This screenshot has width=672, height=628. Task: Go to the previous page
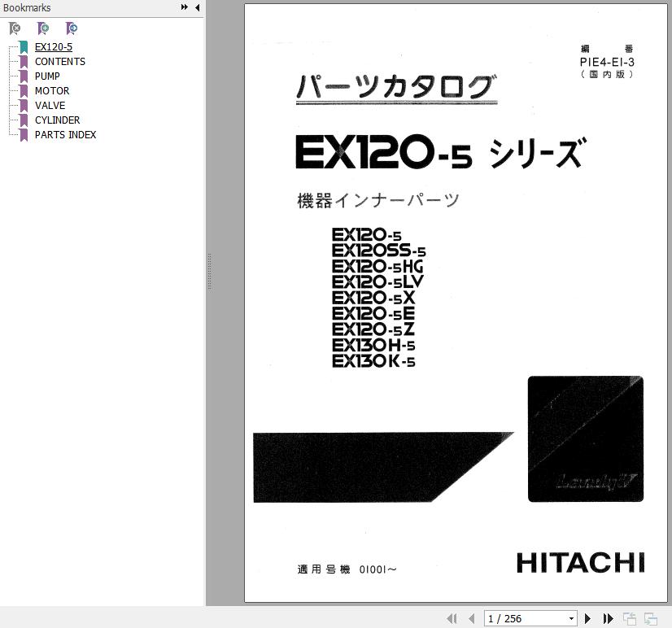coord(471,618)
